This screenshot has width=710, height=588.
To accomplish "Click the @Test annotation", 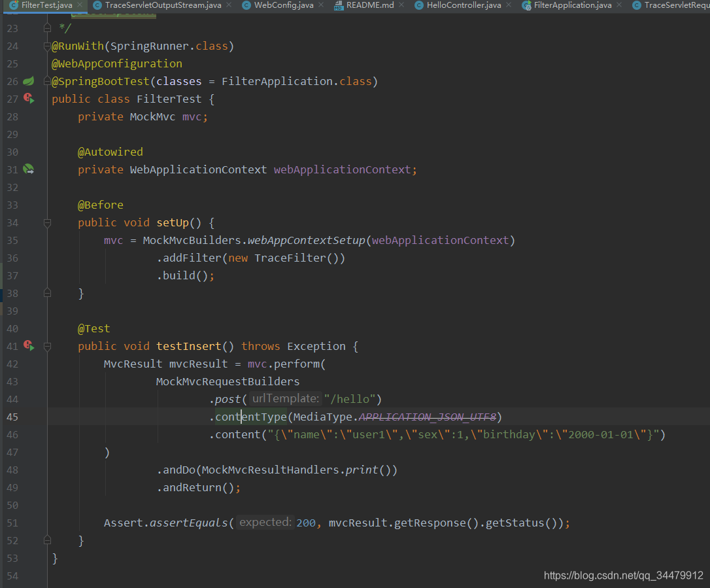I will (93, 329).
